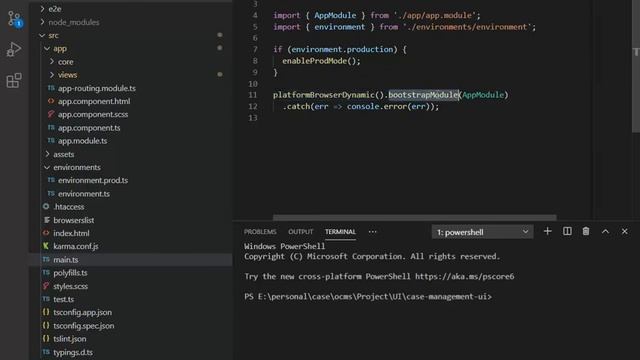This screenshot has width=640, height=360.
Task: Open the panel's more options ellipsis
Action: point(372,231)
